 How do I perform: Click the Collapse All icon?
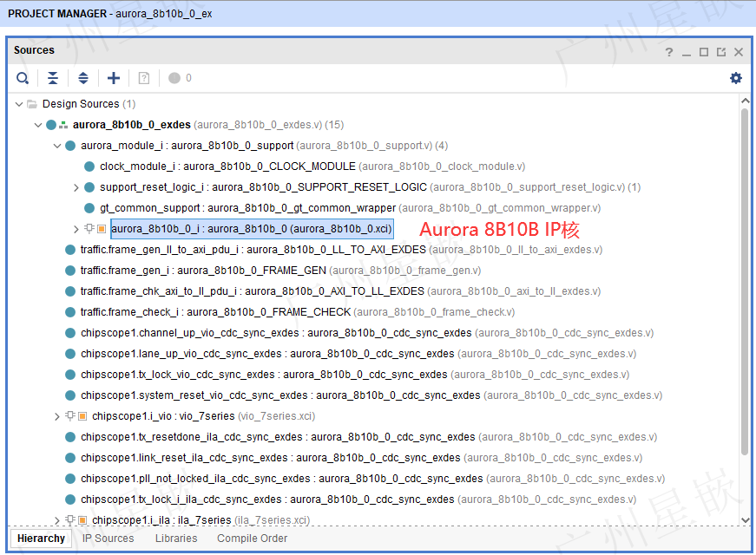point(53,78)
